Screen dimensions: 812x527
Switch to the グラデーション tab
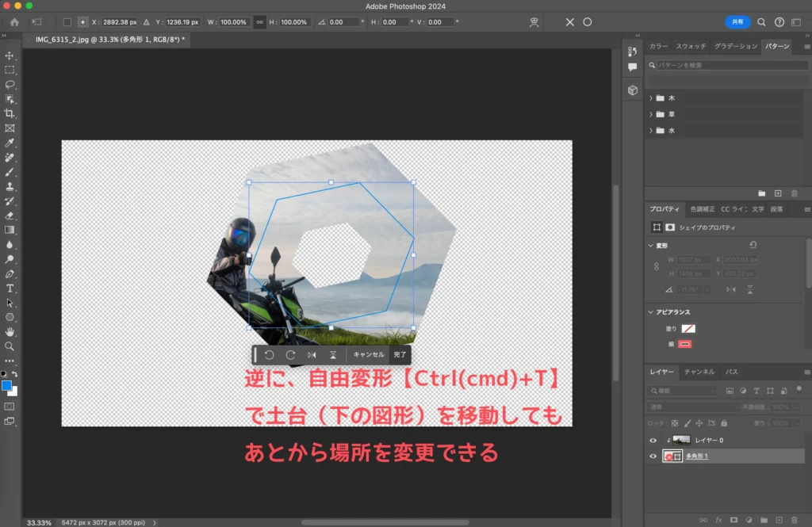pyautogui.click(x=735, y=47)
